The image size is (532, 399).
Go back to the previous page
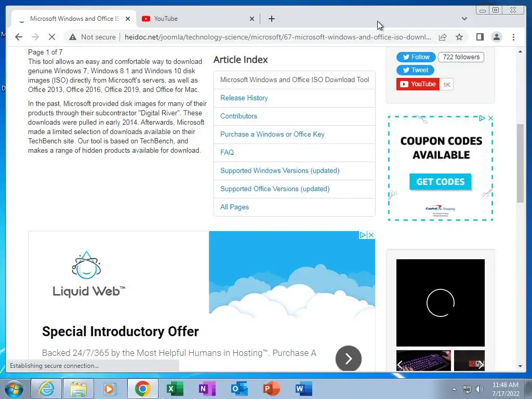(19, 37)
